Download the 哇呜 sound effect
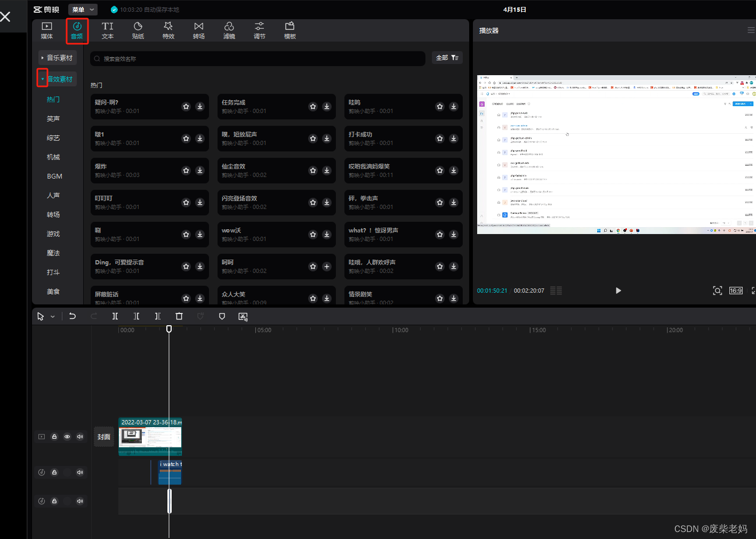Image resolution: width=756 pixels, height=539 pixels. [454, 107]
